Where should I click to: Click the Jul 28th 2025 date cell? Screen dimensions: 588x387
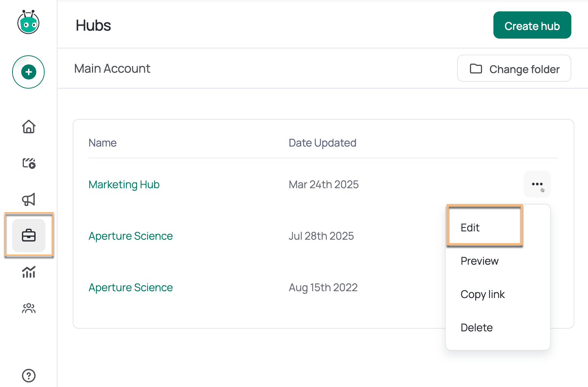click(321, 236)
